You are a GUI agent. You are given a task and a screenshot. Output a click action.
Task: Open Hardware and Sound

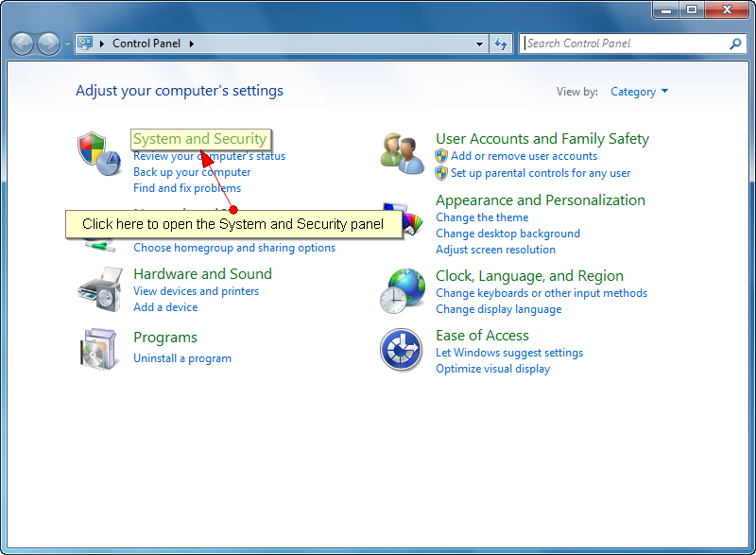202,274
